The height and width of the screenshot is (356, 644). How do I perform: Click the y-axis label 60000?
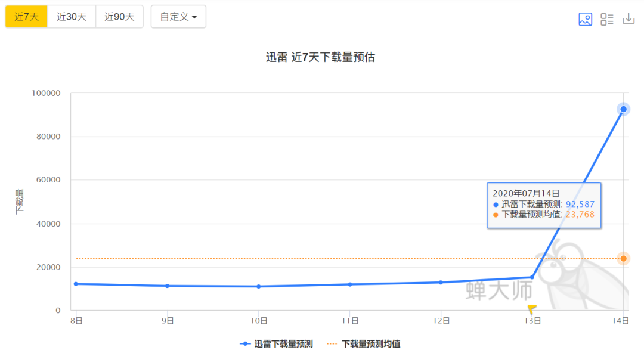pos(48,180)
